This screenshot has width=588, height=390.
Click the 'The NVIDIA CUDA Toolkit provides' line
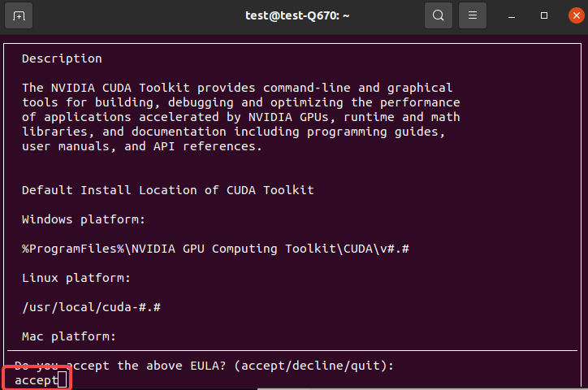pyautogui.click(x=237, y=88)
